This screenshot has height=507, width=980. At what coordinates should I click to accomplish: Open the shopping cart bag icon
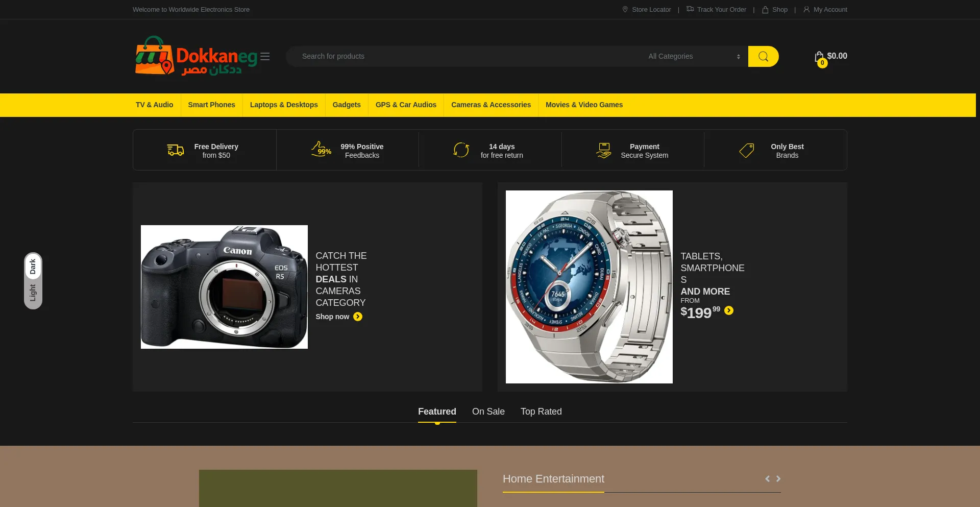tap(819, 57)
